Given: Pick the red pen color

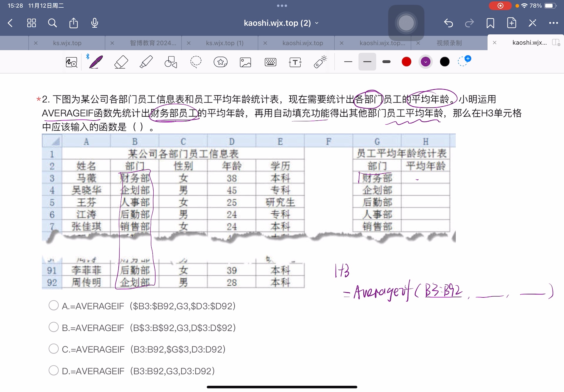Looking at the screenshot, I should tap(407, 62).
